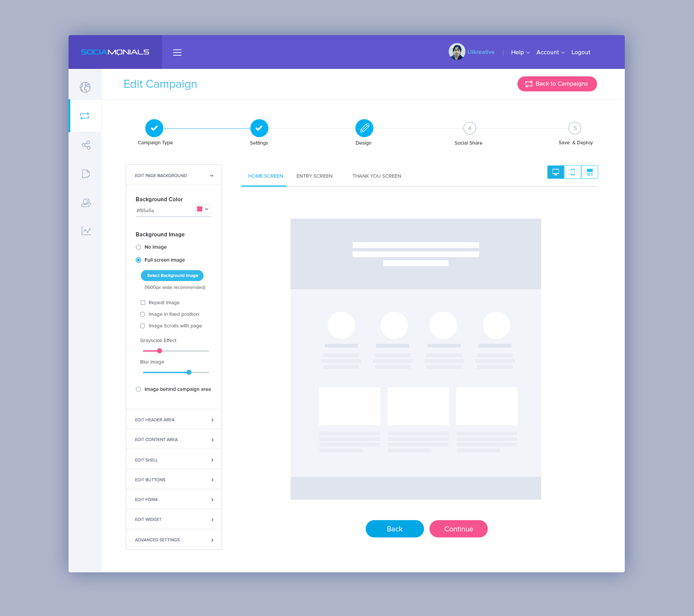The height and width of the screenshot is (616, 694).
Task: Expand the Edit Buttons section
Action: [173, 479]
